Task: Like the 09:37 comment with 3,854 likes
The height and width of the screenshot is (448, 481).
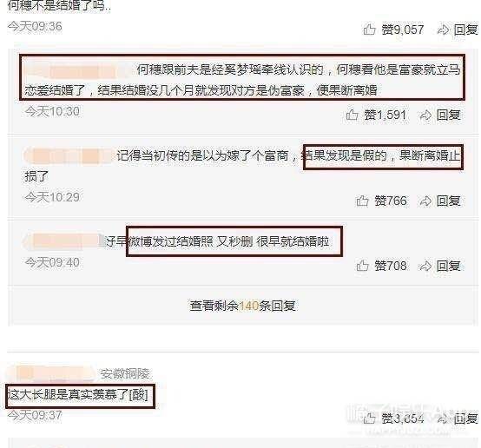Action: (x=369, y=418)
